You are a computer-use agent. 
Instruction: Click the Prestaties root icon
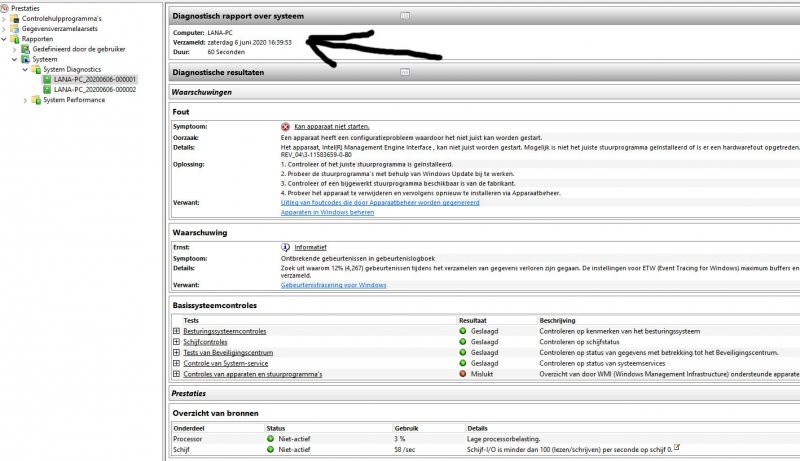(5, 7)
